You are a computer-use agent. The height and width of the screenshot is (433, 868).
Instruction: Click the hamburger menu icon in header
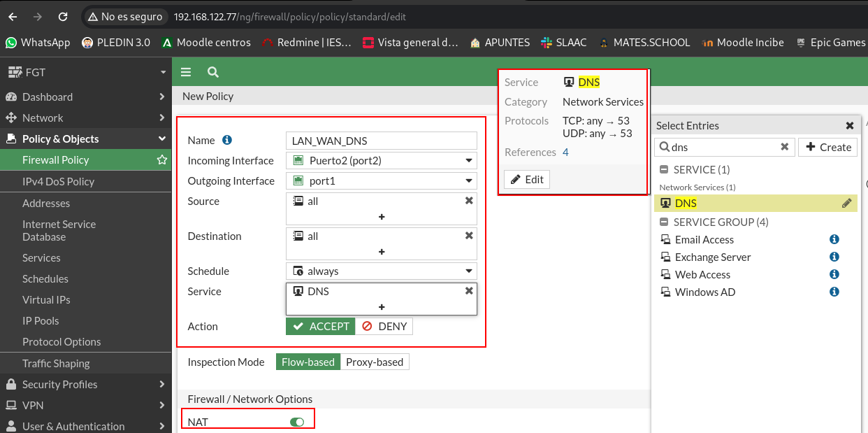[x=186, y=72]
